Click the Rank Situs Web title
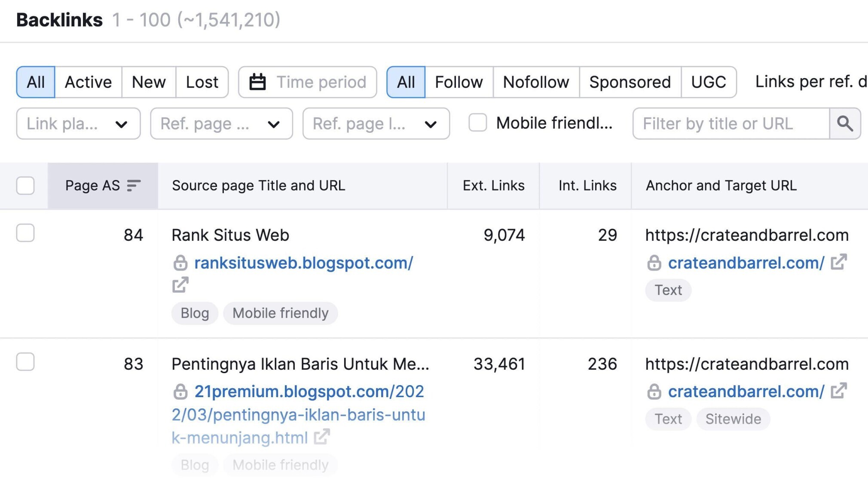 pos(230,235)
